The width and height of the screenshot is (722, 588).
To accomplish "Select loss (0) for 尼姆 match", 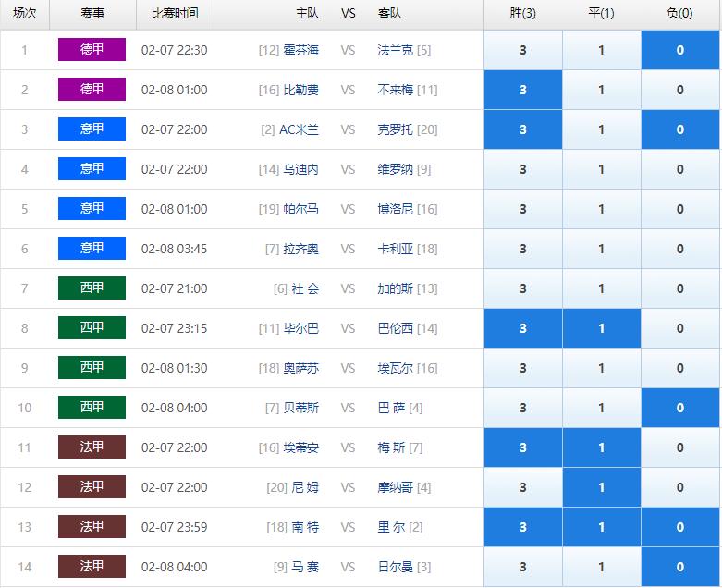I will tap(680, 487).
